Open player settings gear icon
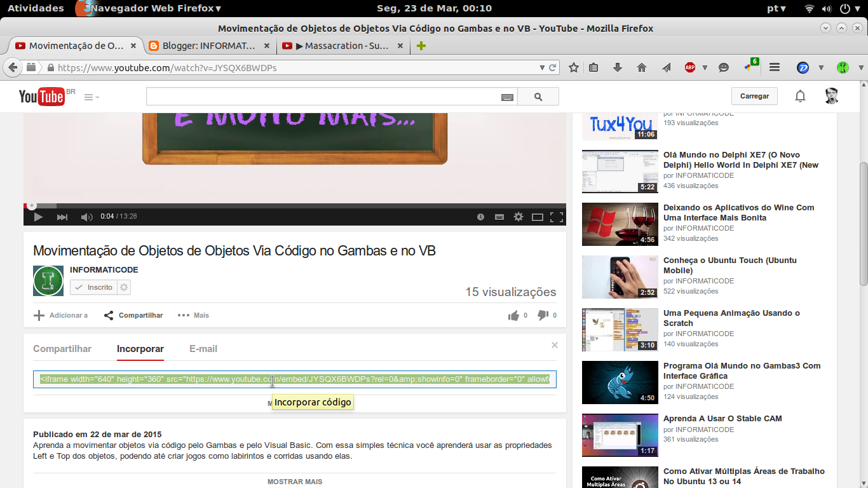The height and width of the screenshot is (488, 868). 519,217
